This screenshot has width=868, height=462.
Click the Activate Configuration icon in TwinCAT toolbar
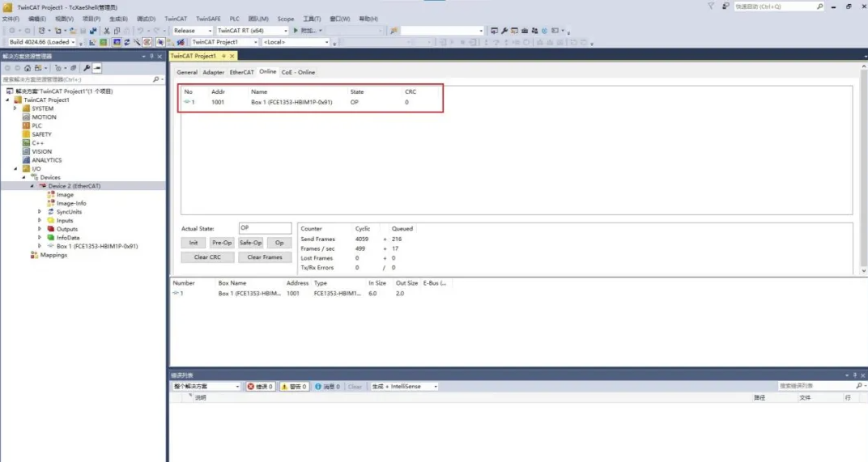click(x=92, y=42)
